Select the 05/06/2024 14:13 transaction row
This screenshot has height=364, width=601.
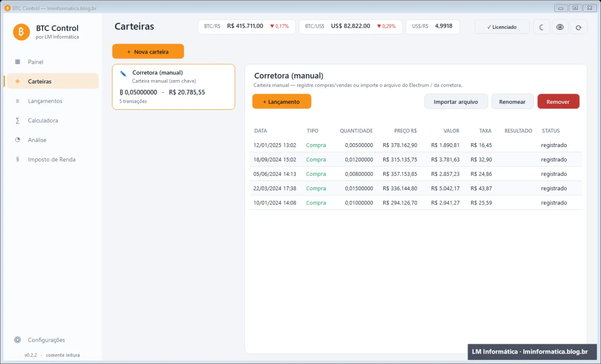pos(416,174)
